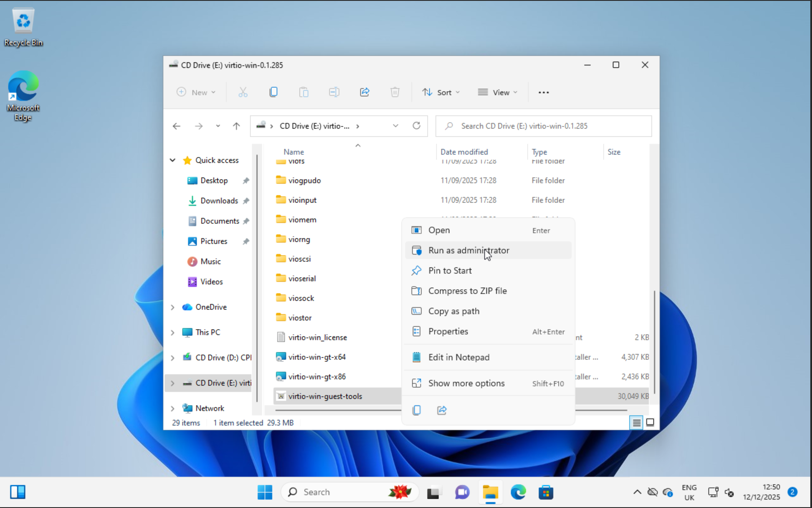Select Music in navigation pane

pyautogui.click(x=210, y=262)
